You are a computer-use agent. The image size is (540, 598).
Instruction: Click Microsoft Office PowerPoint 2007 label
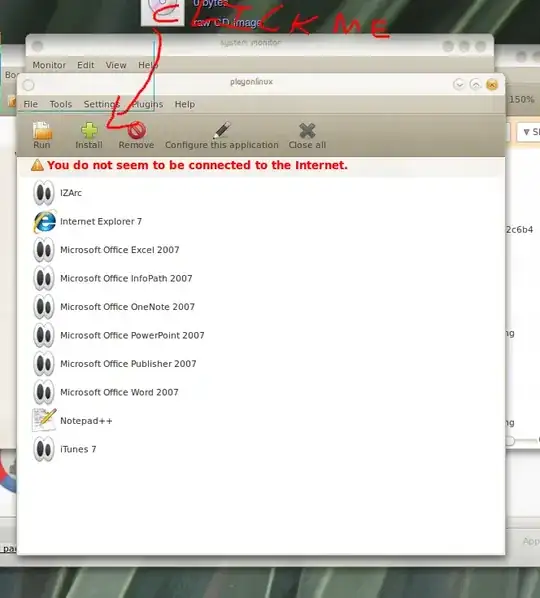[132, 335]
